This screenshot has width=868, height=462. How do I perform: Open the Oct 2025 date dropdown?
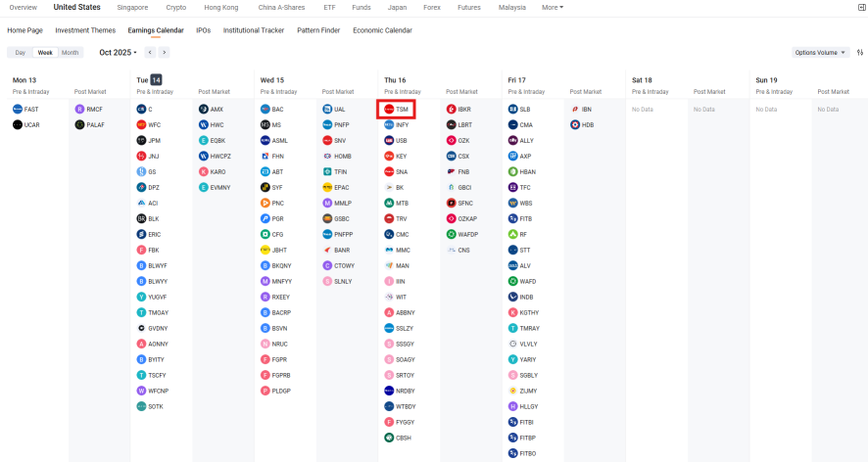tap(118, 53)
